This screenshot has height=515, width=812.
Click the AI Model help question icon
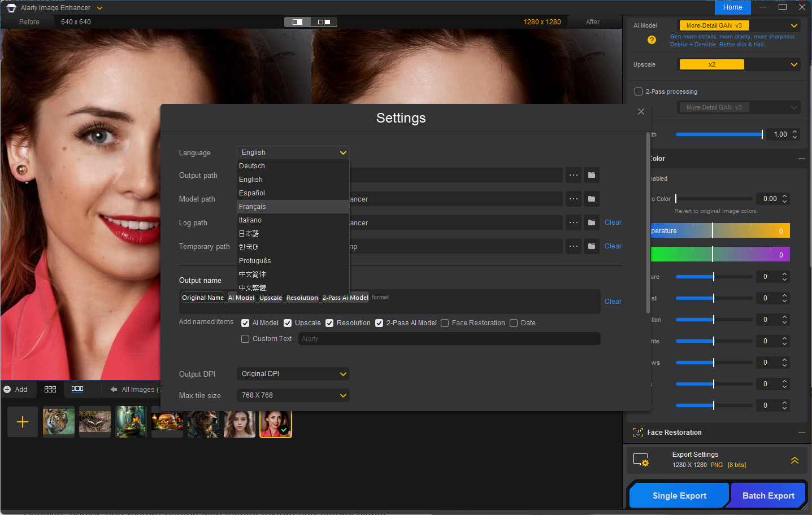(x=652, y=40)
